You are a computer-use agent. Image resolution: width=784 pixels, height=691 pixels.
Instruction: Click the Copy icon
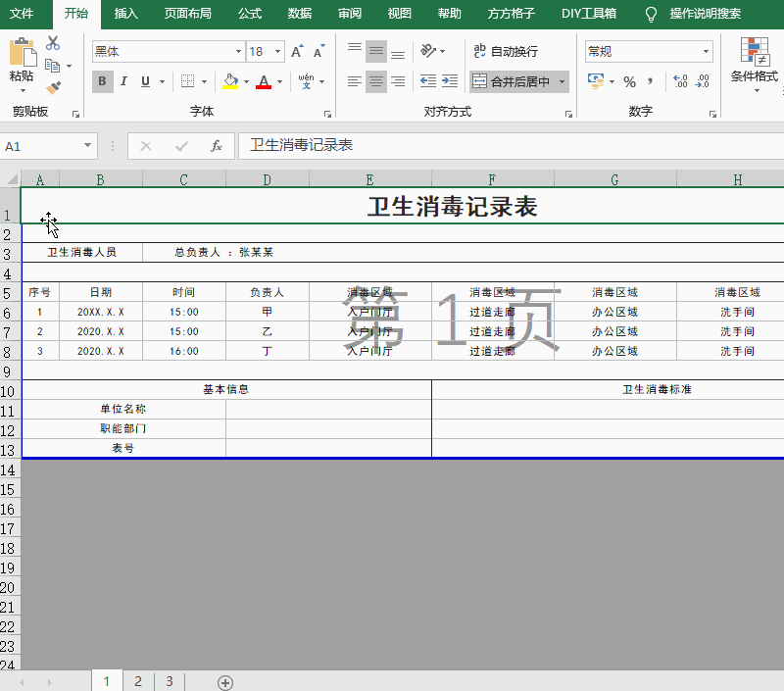[x=53, y=66]
